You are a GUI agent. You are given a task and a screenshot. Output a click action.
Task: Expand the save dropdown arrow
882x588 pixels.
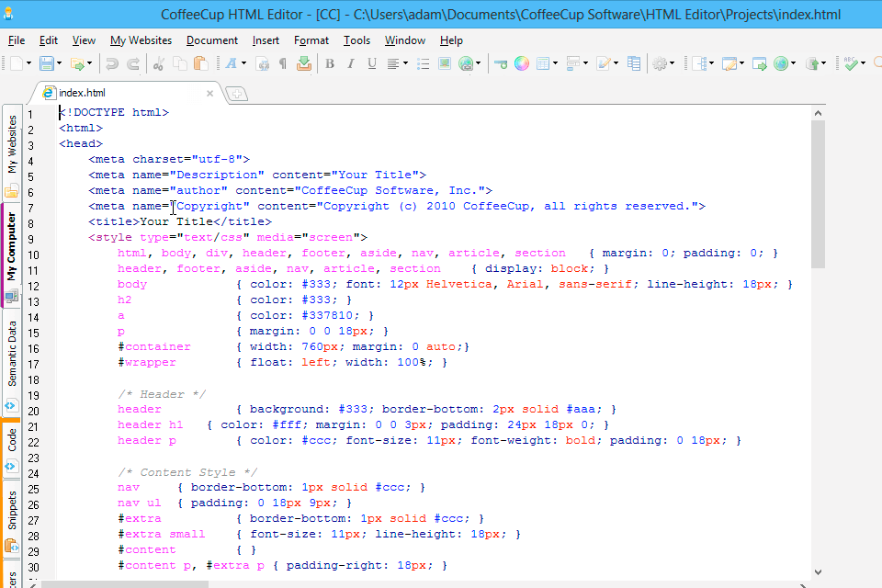[x=59, y=63]
